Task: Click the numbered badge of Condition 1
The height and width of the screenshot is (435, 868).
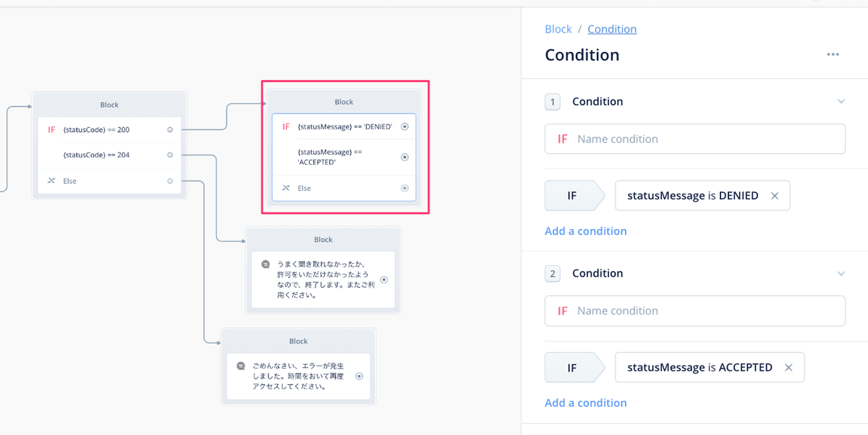Action: (x=553, y=102)
